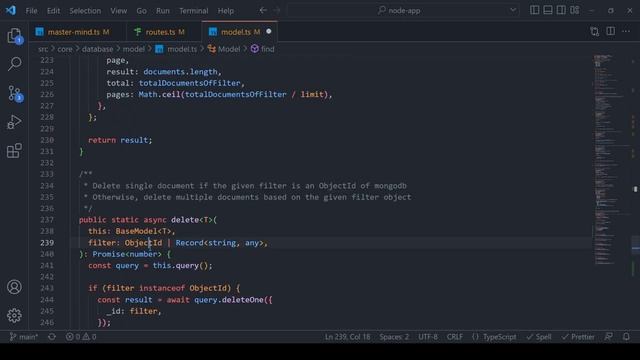
Task: Click the Synchronize Changes icon in status bar
Action: click(52, 337)
